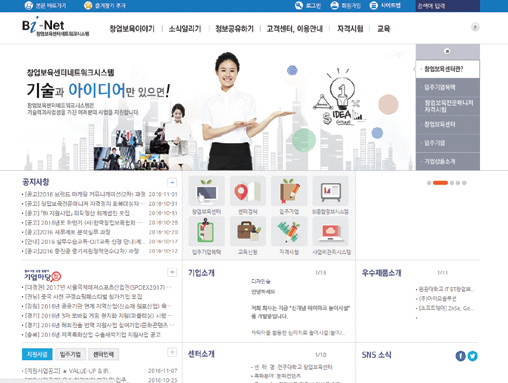Select 창업보육센터 in banner side menu
Image resolution: width=508 pixels, height=383 pixels.
coord(448,124)
